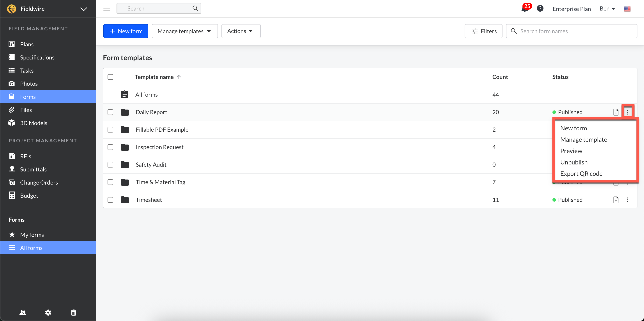Click the hamburger menu icon
Viewport: 644px width, 321px height.
click(107, 9)
